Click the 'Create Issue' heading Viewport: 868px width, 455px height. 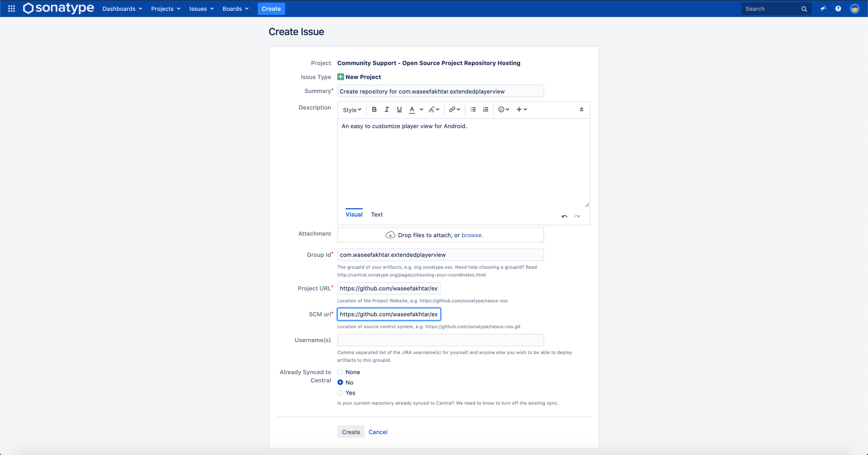(x=296, y=32)
